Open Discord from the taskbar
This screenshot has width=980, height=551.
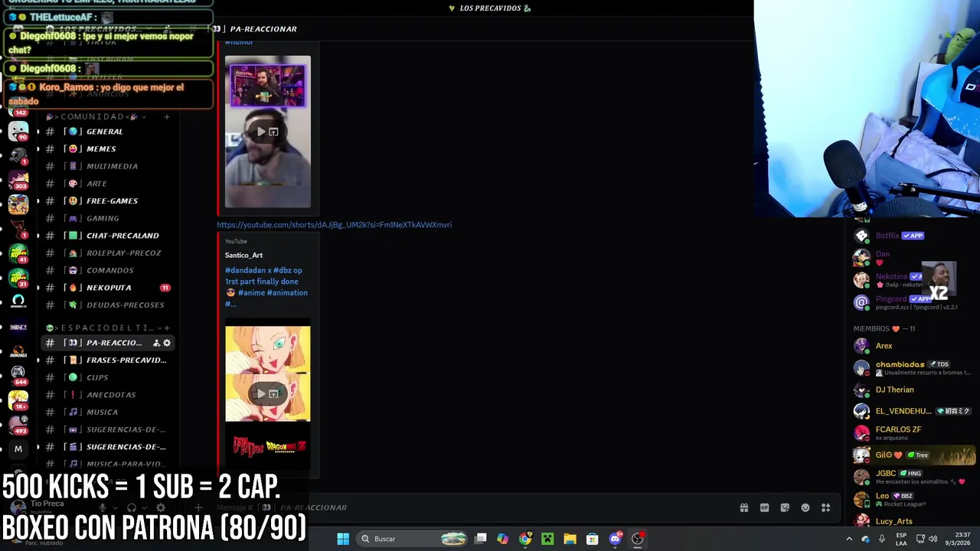click(615, 539)
